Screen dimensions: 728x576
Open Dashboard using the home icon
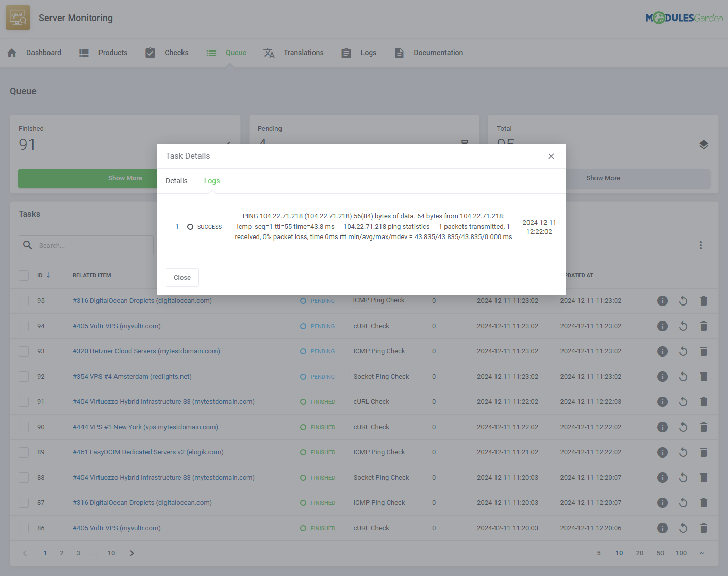tap(11, 53)
